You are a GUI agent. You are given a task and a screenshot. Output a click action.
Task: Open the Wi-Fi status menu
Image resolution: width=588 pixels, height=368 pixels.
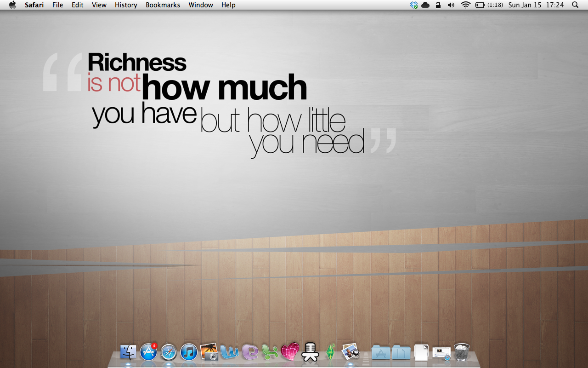point(466,5)
